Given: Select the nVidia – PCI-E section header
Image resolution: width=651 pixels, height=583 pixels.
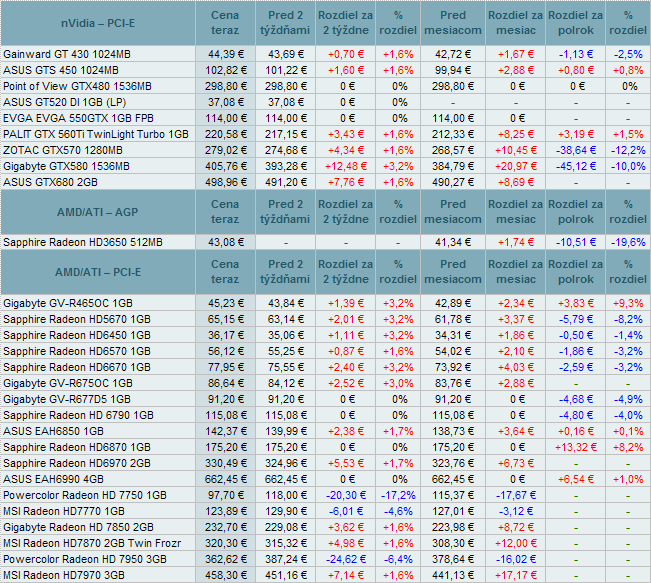Looking at the screenshot, I should pos(98,23).
